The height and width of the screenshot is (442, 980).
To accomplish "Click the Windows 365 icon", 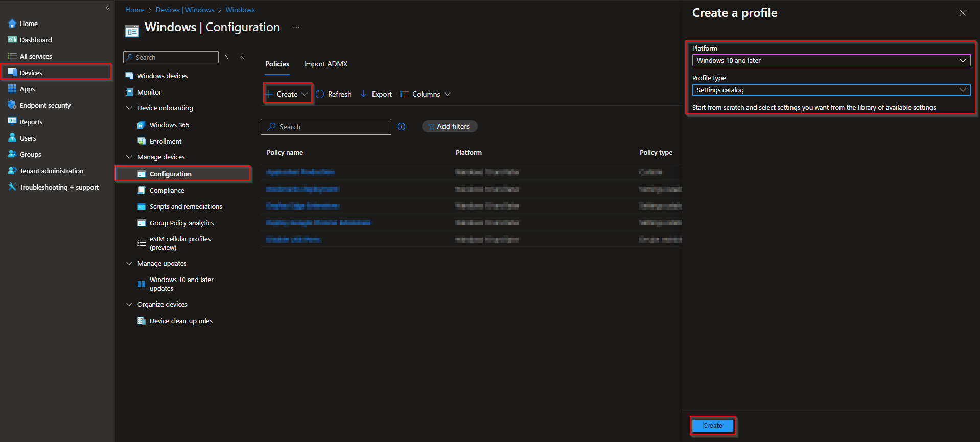I will point(142,125).
